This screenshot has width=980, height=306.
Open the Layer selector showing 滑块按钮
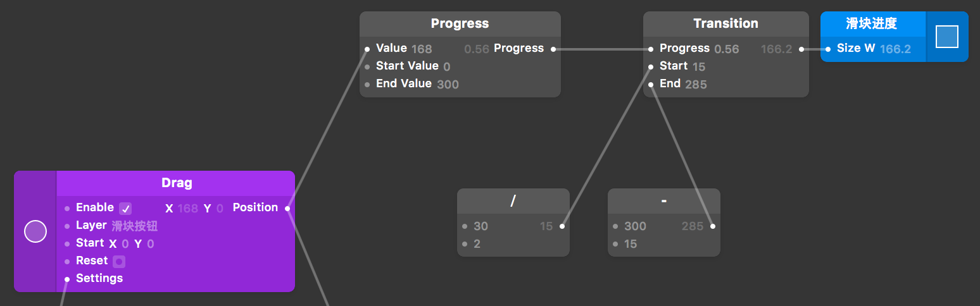[x=134, y=226]
